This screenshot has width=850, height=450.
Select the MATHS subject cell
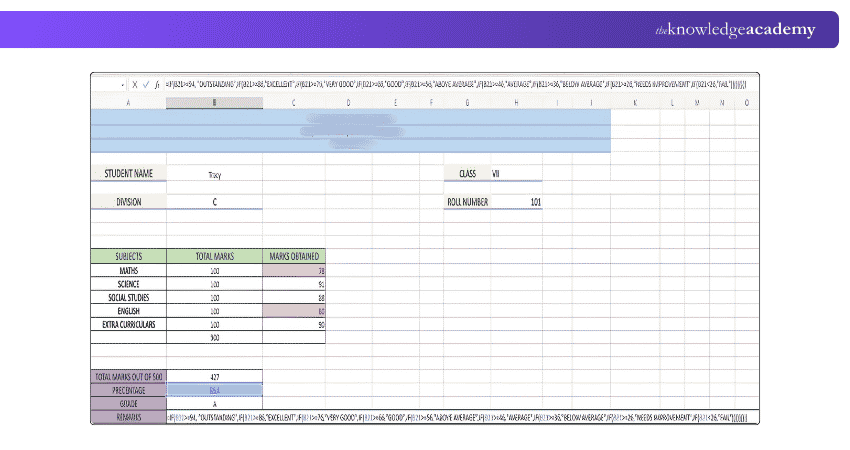(128, 270)
